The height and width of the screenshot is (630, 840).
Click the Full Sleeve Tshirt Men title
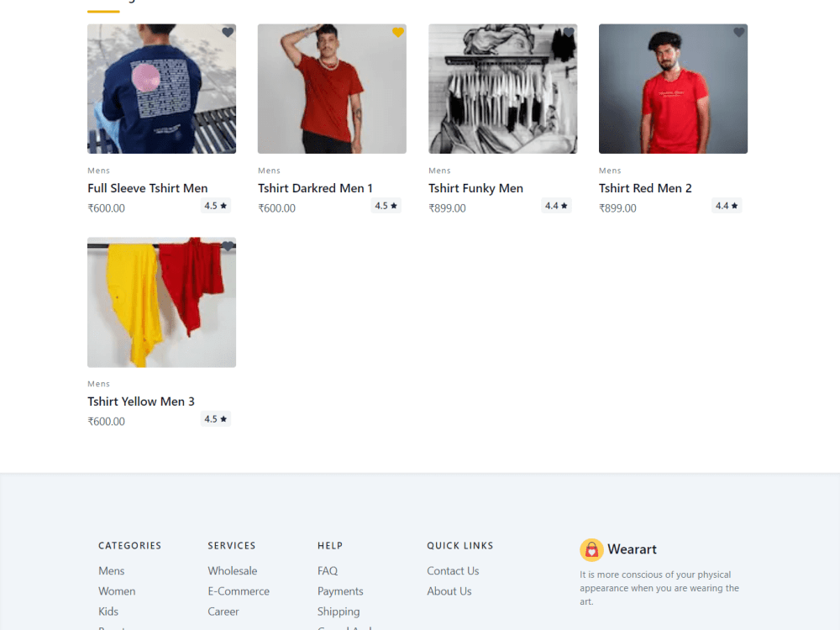(147, 188)
